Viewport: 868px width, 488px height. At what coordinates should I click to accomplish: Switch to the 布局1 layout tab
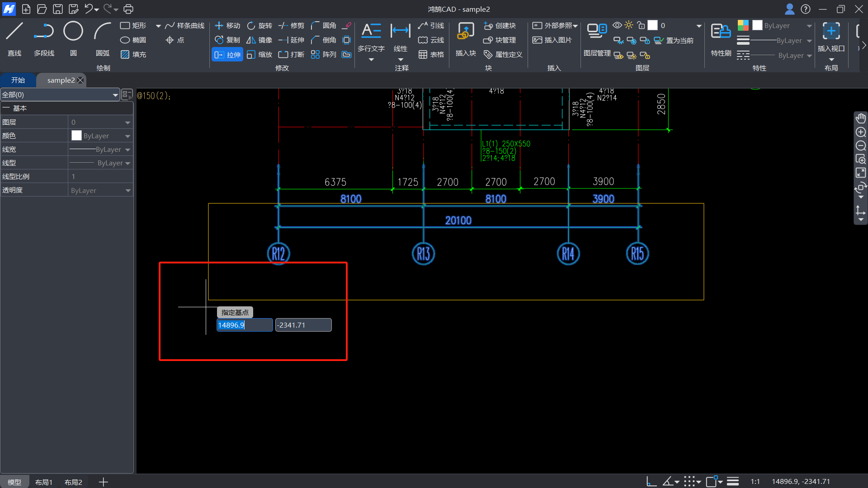point(44,482)
